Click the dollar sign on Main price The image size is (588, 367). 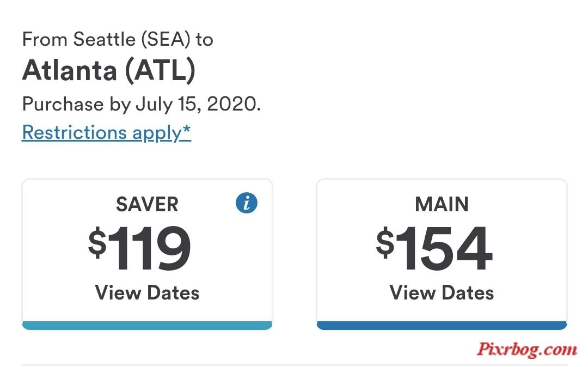click(x=385, y=242)
